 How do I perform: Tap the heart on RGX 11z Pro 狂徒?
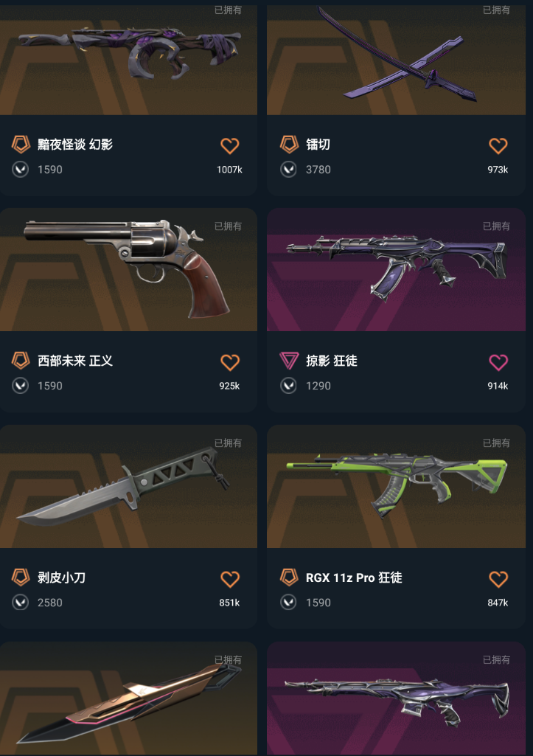click(498, 579)
